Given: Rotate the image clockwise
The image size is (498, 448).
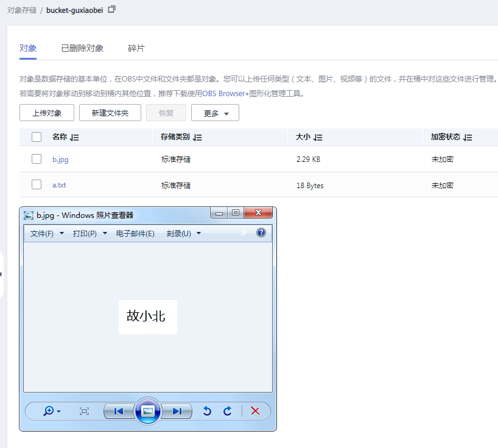Looking at the screenshot, I should pyautogui.click(x=227, y=411).
